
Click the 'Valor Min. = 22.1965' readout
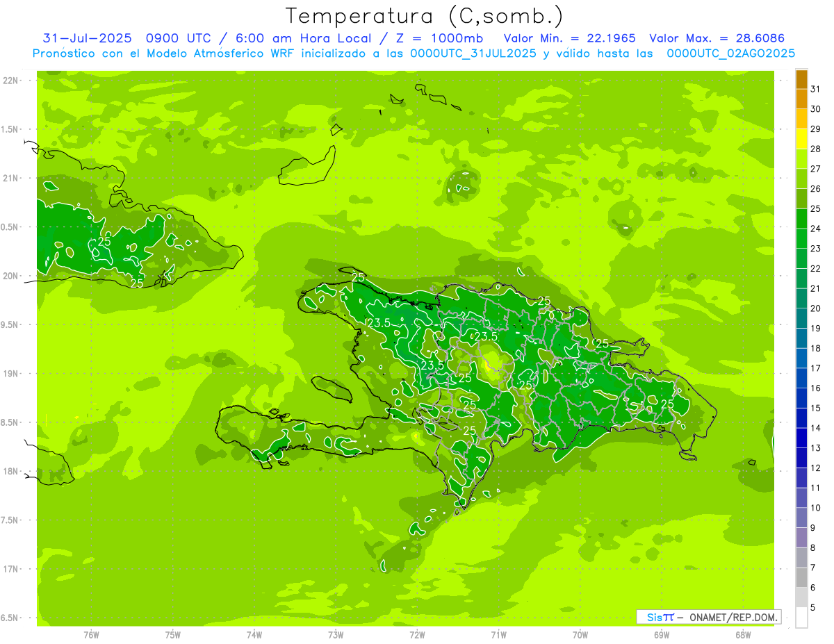click(x=570, y=38)
